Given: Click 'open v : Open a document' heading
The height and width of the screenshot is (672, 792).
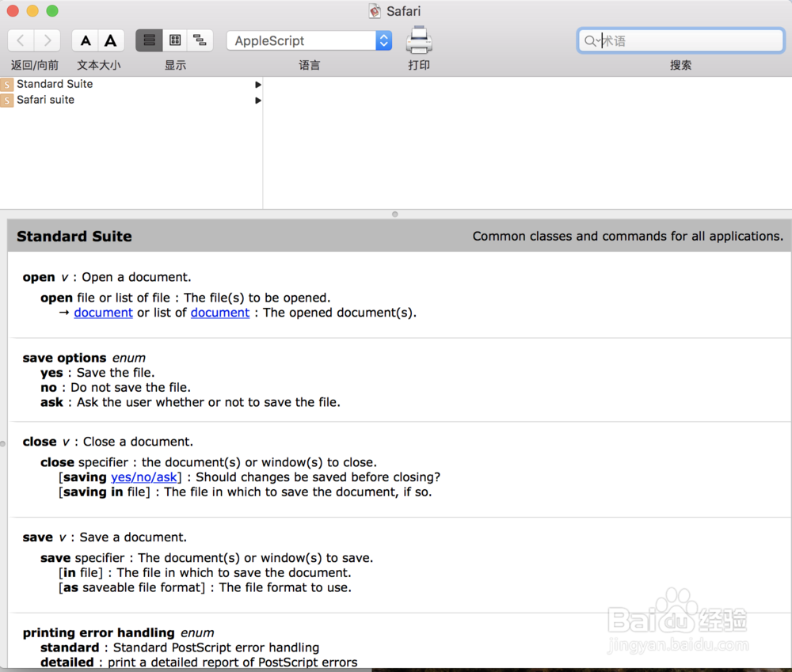Looking at the screenshot, I should pyautogui.click(x=107, y=277).
